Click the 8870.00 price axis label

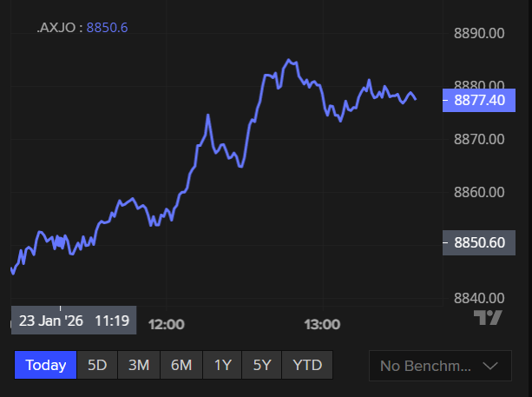479,138
